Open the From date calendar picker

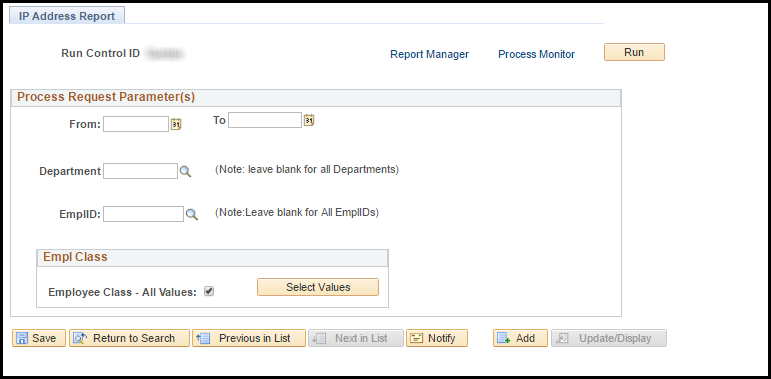[x=176, y=124]
